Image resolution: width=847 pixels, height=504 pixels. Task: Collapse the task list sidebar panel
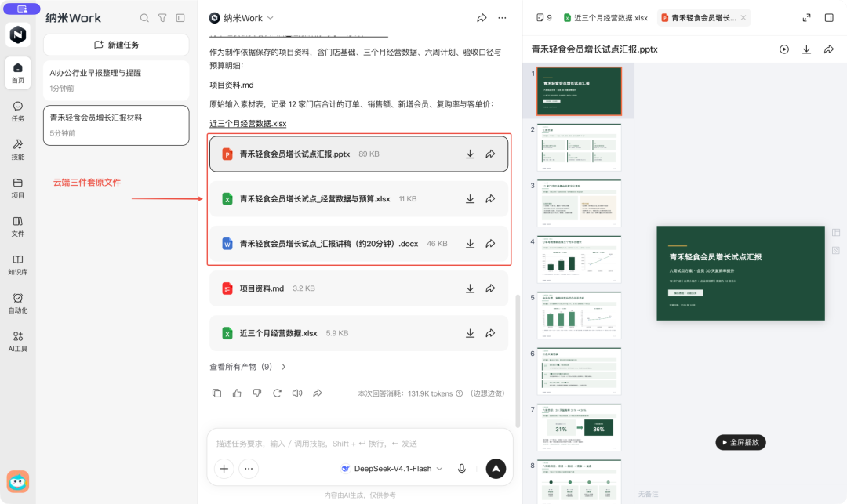180,18
